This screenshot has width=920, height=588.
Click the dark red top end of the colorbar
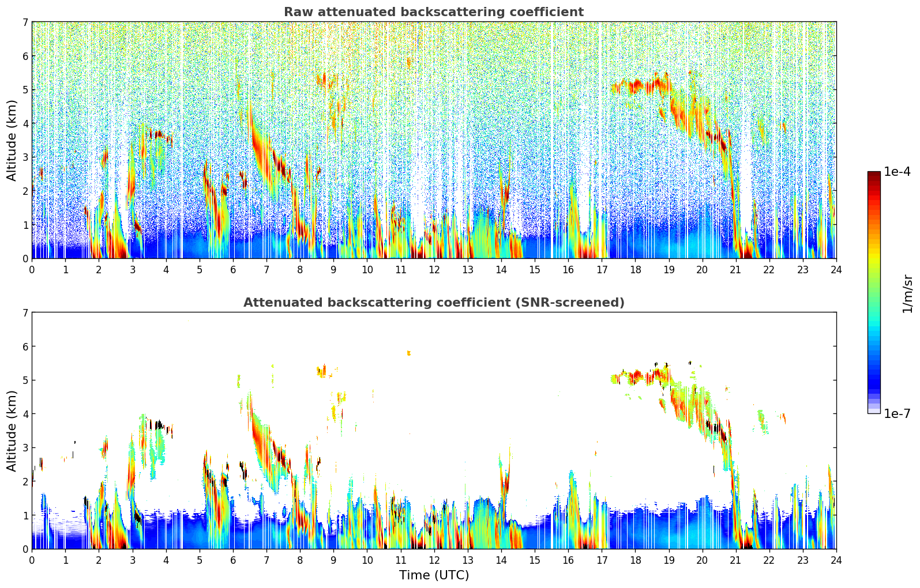(x=874, y=175)
